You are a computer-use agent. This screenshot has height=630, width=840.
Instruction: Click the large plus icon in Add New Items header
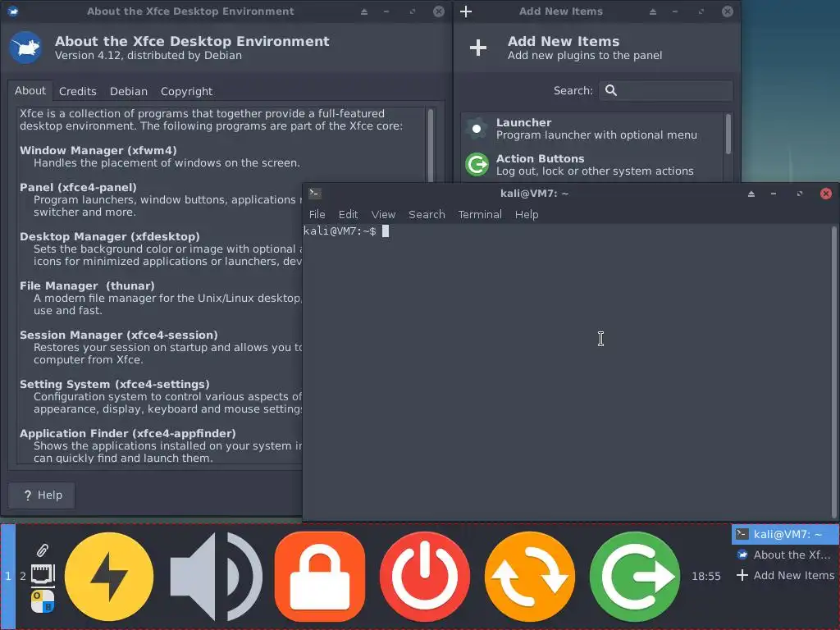pyautogui.click(x=478, y=48)
